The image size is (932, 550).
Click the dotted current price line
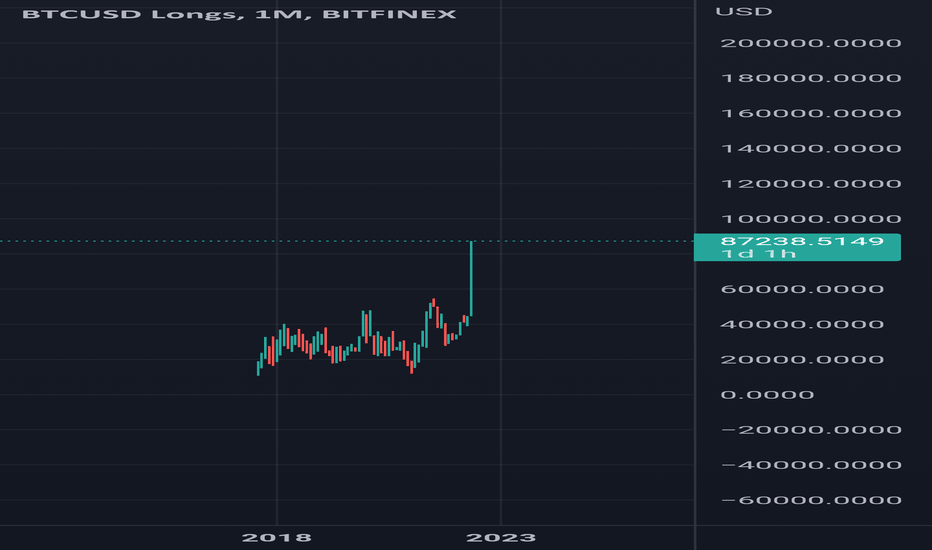pos(347,241)
